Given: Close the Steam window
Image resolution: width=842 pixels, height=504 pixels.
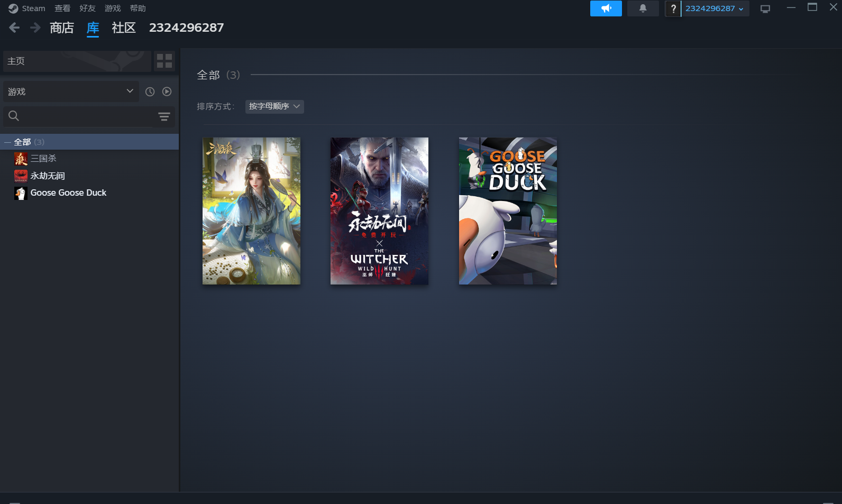Looking at the screenshot, I should click(834, 7).
